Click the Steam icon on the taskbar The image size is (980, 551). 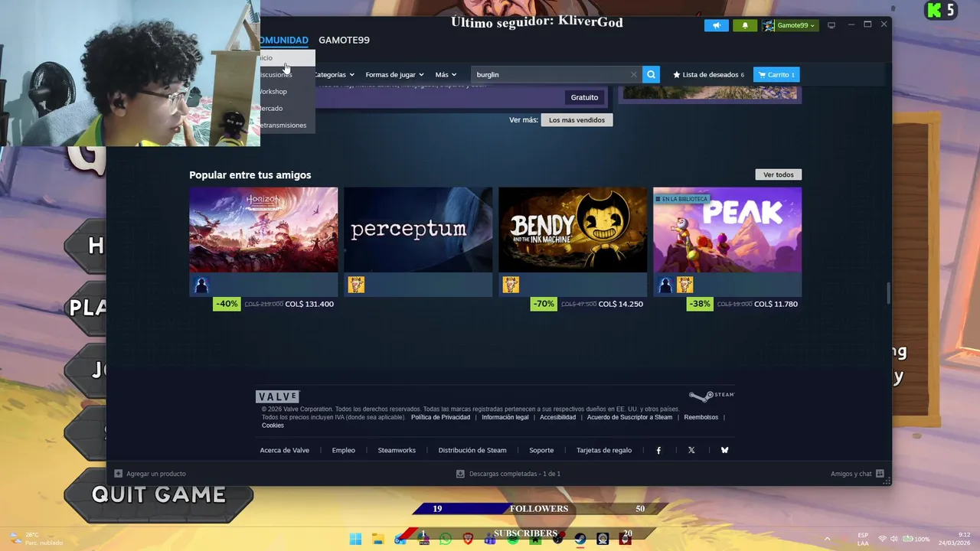580,539
